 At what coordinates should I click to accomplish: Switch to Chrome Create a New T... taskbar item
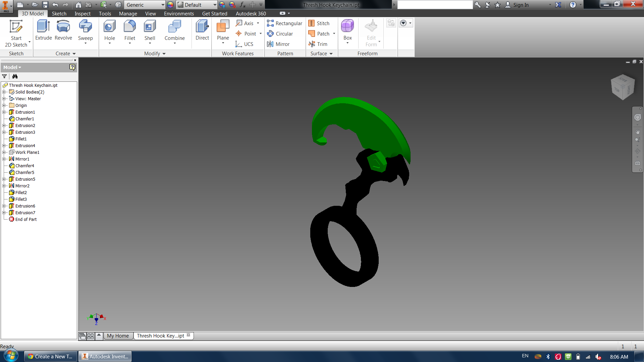51,356
